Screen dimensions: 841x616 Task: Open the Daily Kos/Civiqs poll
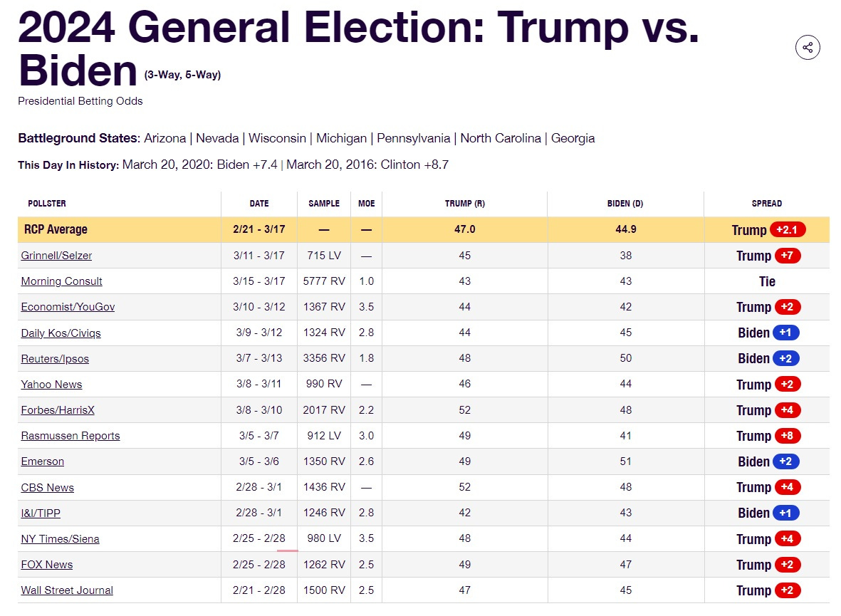click(x=61, y=333)
